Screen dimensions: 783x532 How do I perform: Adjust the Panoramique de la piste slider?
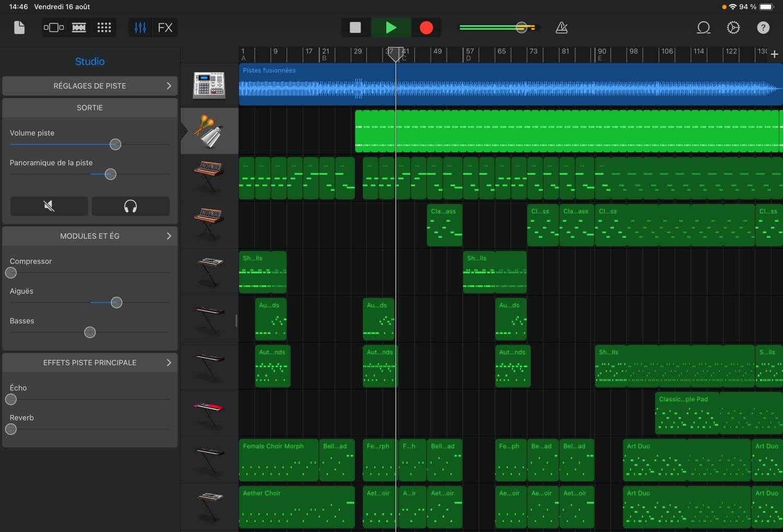pyautogui.click(x=110, y=174)
